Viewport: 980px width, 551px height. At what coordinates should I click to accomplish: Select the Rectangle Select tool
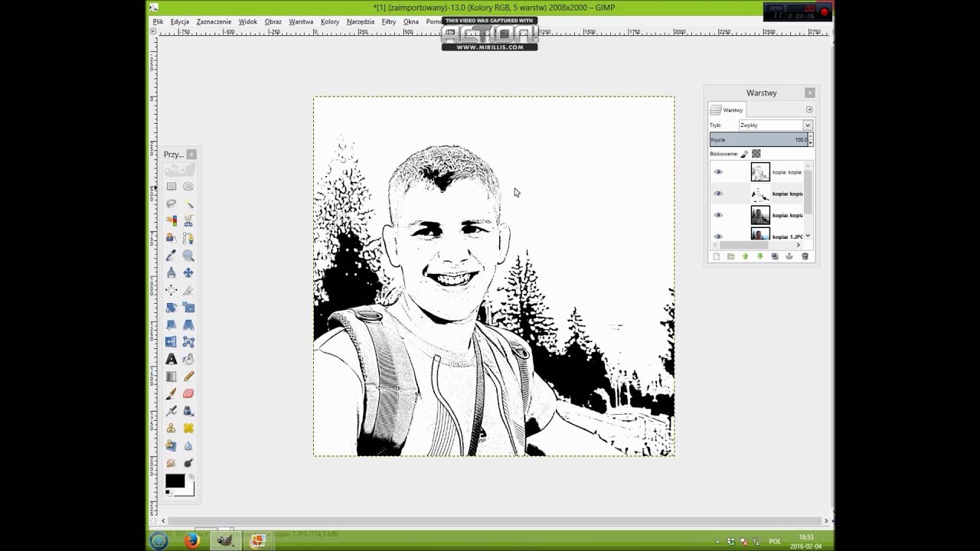click(x=171, y=186)
